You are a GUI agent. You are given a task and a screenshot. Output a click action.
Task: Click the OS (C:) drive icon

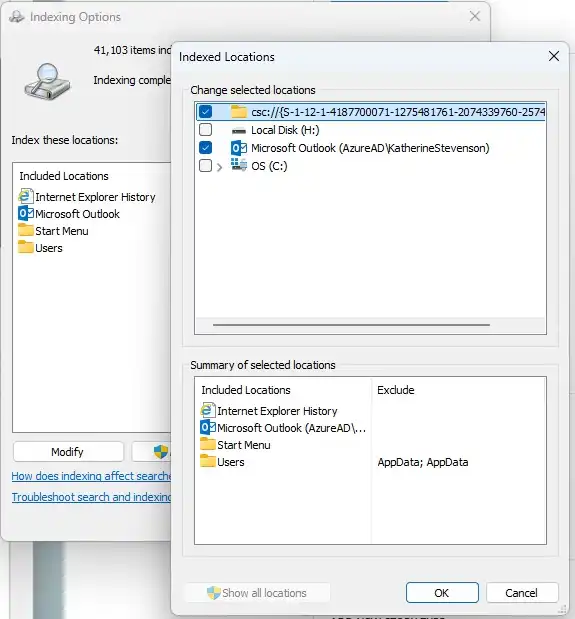(239, 165)
